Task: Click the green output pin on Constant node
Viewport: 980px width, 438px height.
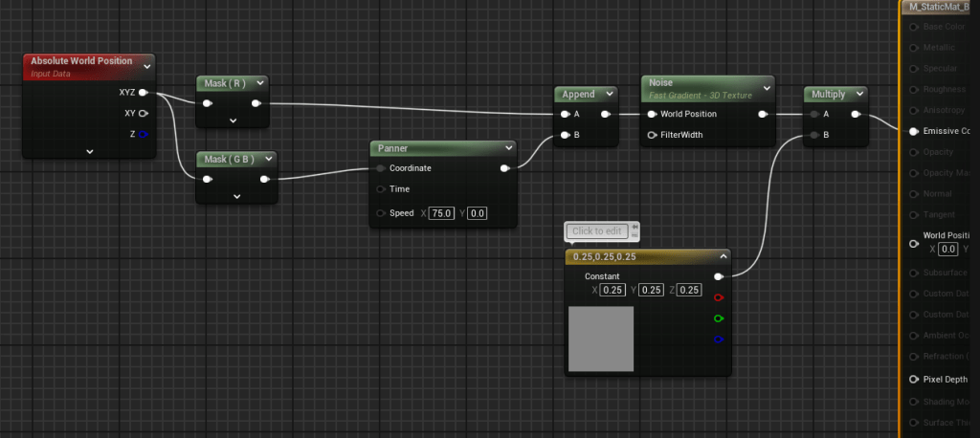Action: [x=719, y=318]
